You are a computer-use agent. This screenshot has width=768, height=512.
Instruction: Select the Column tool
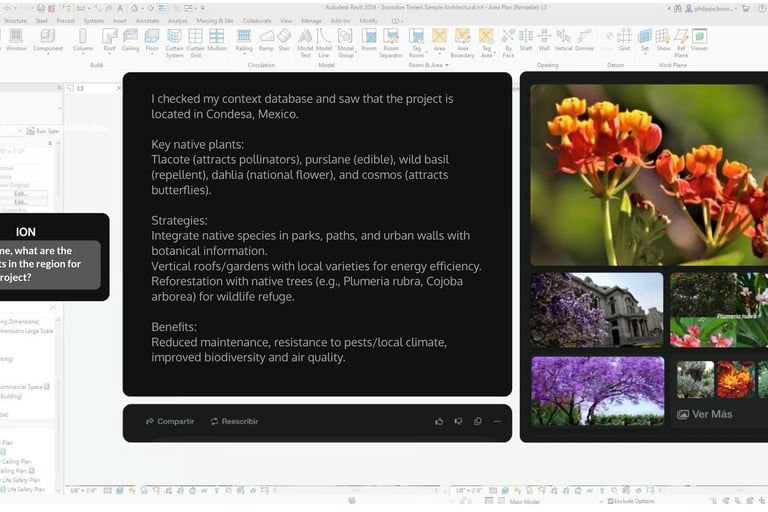(83, 40)
